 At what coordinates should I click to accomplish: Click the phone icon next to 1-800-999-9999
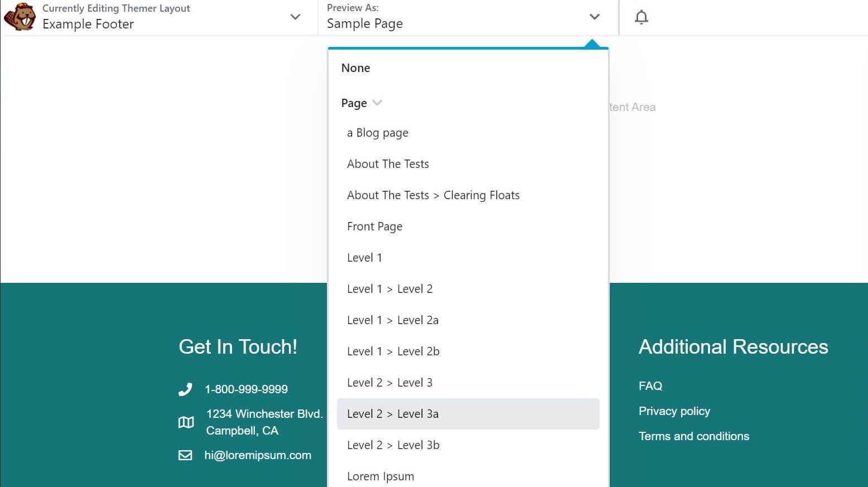coord(185,389)
